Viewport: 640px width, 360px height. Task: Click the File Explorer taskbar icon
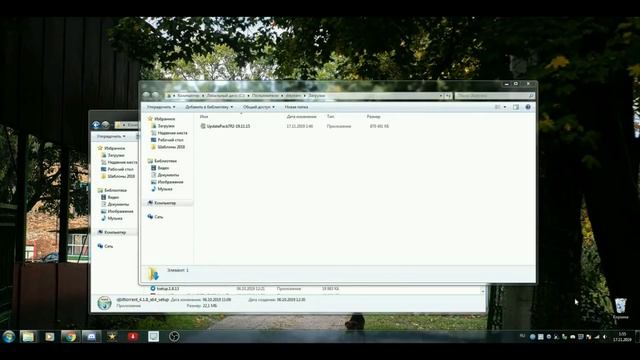point(28,337)
